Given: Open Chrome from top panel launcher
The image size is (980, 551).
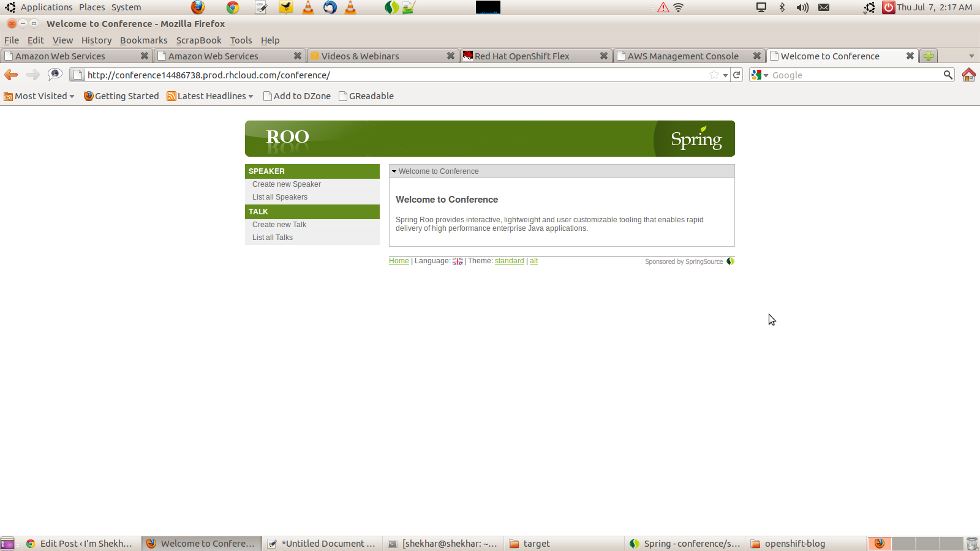Looking at the screenshot, I should point(233,7).
